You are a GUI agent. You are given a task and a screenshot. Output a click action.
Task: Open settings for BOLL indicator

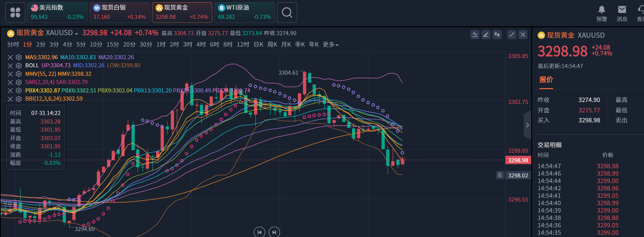pos(18,65)
